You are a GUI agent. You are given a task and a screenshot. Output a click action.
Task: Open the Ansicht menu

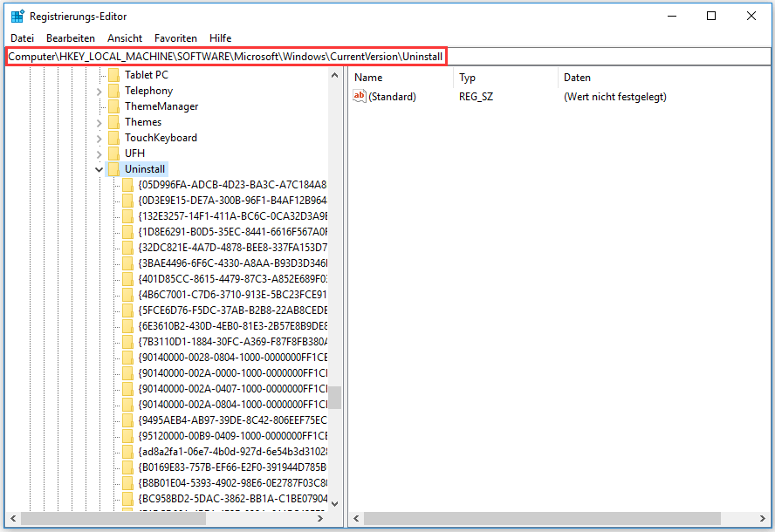(x=125, y=38)
